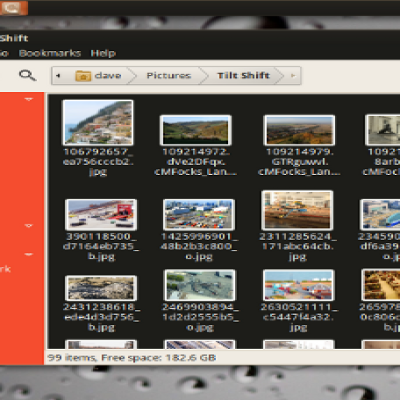This screenshot has height=400, width=400.
Task: Click file name 390118500_d7164eb735_b.jpg
Action: 101,246
